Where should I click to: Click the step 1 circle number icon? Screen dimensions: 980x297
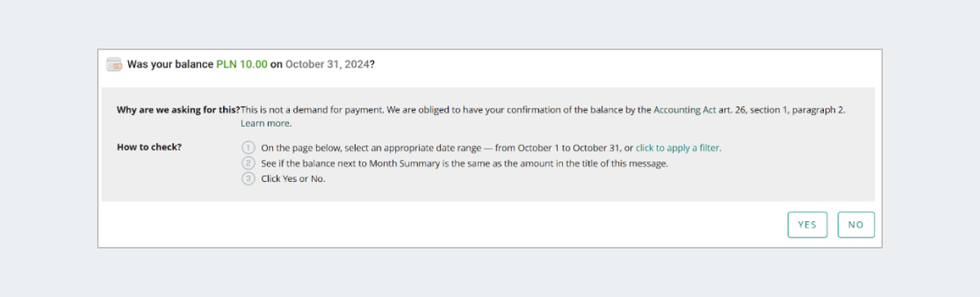[x=248, y=148]
